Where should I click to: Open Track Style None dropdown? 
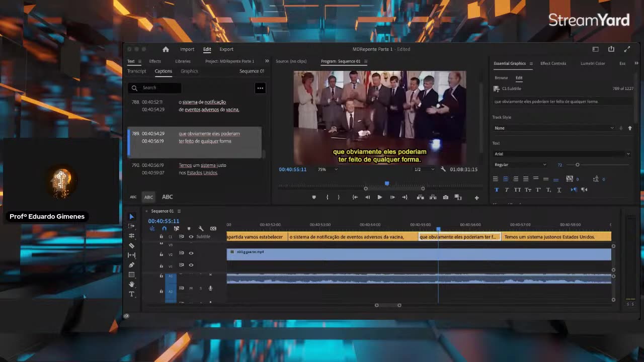click(554, 128)
